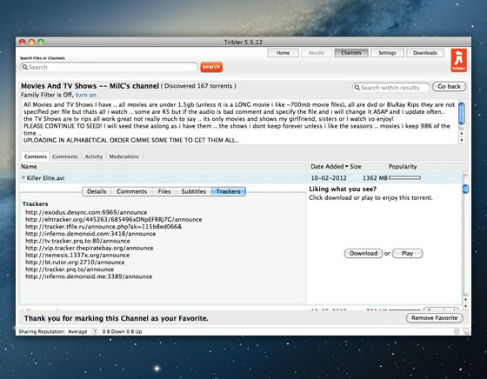Click the torrent list scrollbar thumb

tap(466, 189)
